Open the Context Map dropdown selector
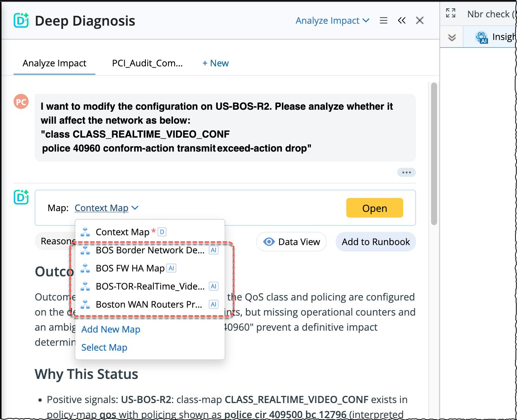 coord(107,208)
